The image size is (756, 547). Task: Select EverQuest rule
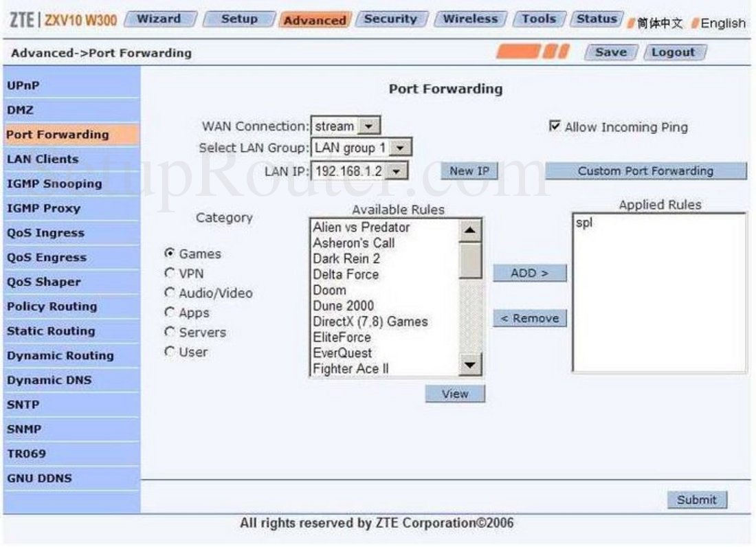click(384, 353)
